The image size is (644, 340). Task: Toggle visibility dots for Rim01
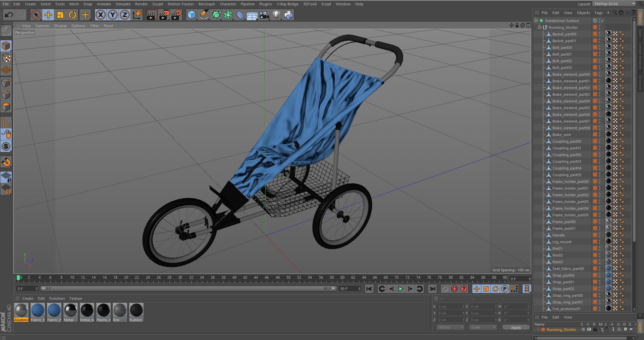[600, 249]
